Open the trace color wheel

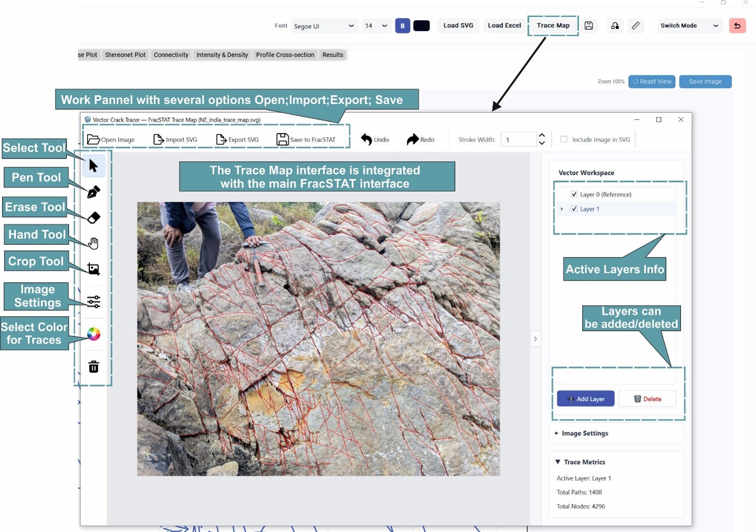93,334
